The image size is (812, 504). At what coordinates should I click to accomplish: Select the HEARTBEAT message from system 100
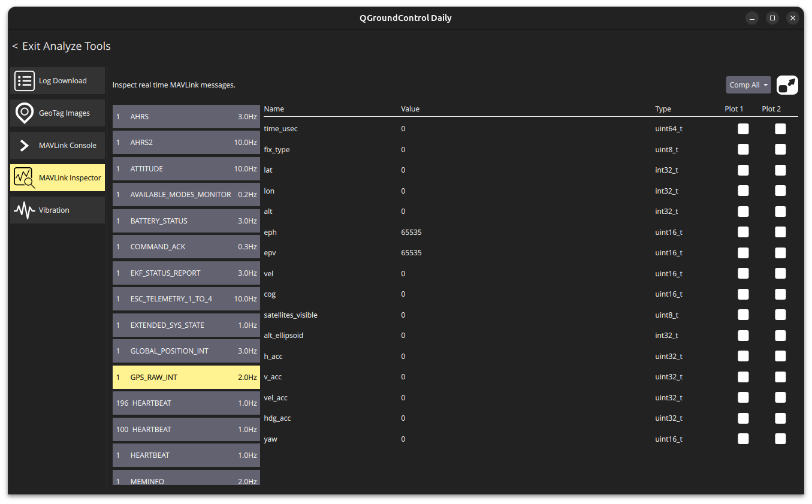click(x=186, y=430)
